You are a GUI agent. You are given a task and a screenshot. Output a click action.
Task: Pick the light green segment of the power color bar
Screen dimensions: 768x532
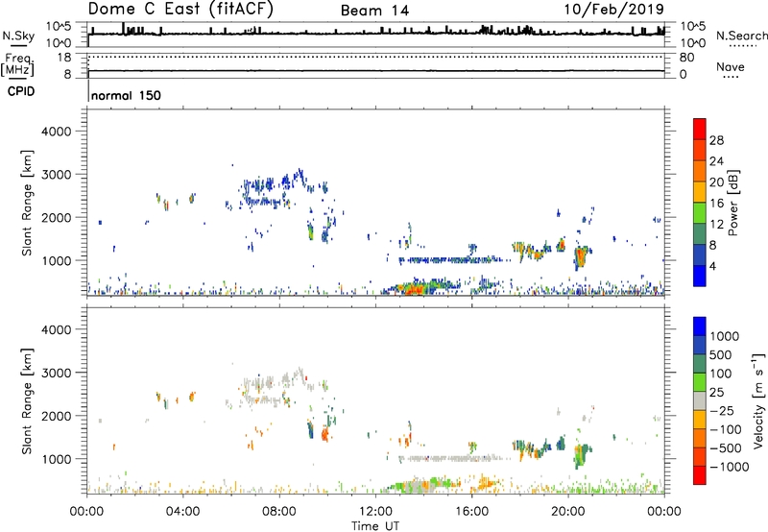[700, 212]
